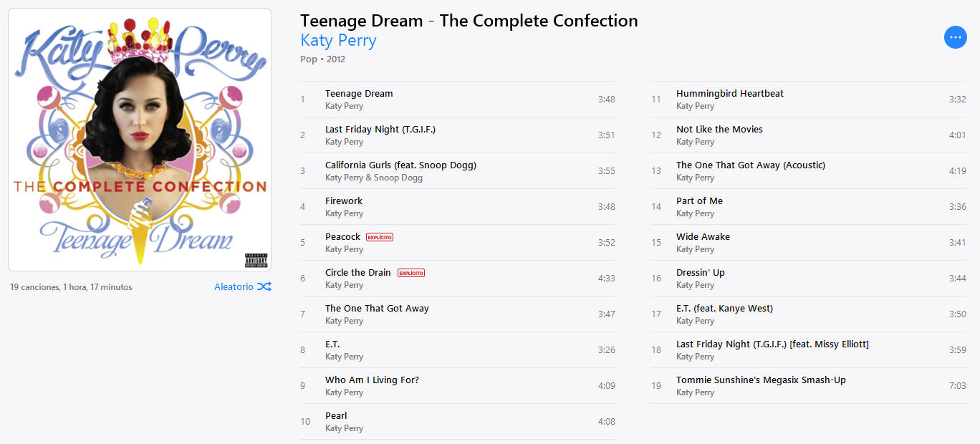The height and width of the screenshot is (444, 980).
Task: Choose E.T. (feat. Kanye West)
Action: click(x=809, y=314)
